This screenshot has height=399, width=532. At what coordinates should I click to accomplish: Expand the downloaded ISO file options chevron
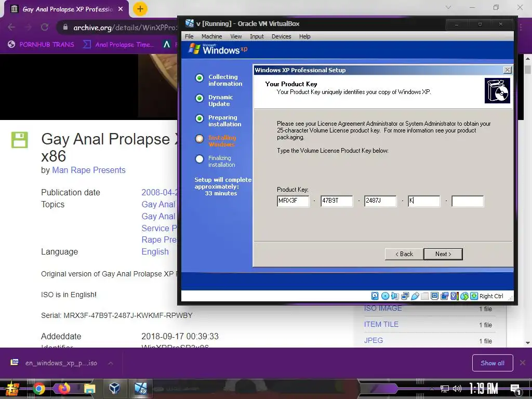(110, 363)
